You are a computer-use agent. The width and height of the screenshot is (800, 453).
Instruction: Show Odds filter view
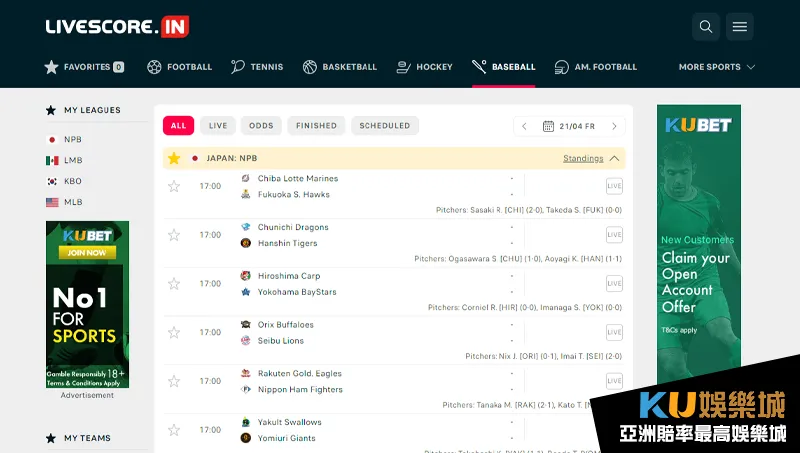coord(261,125)
